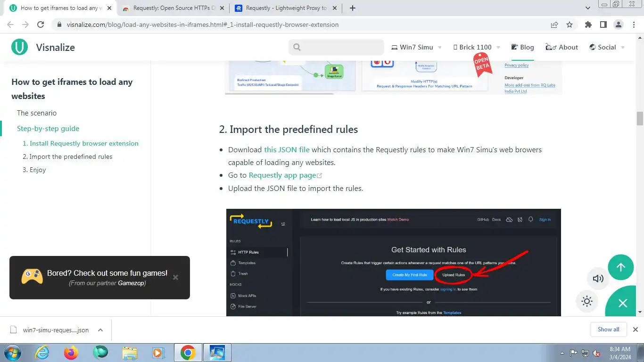
Task: Select The scenario in sidebar
Action: (37, 113)
